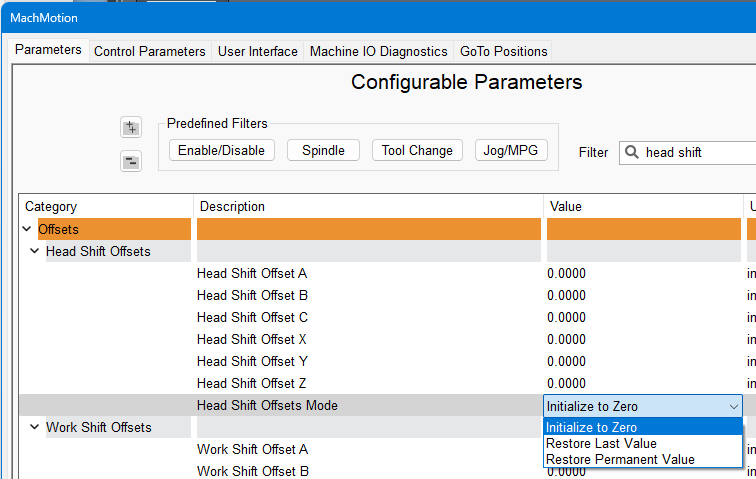Screen dimensions: 756x479
Task: Switch to the Control Parameters tab
Action: [x=150, y=51]
